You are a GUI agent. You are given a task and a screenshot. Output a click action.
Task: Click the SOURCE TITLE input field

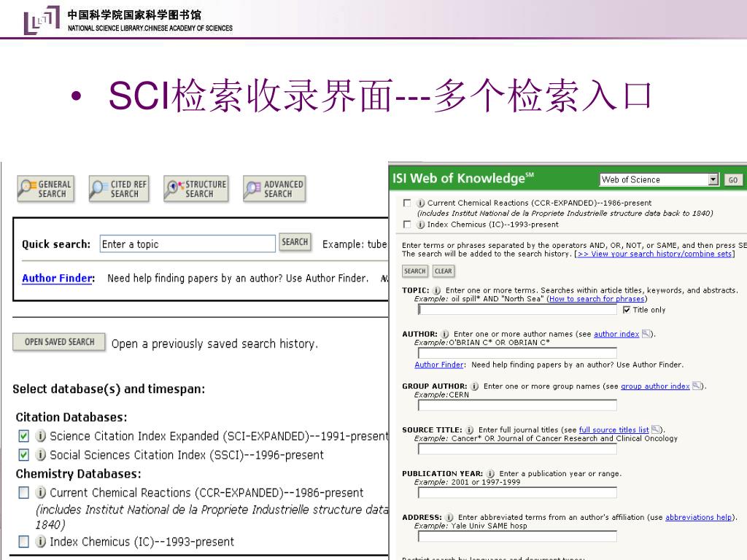point(517,449)
